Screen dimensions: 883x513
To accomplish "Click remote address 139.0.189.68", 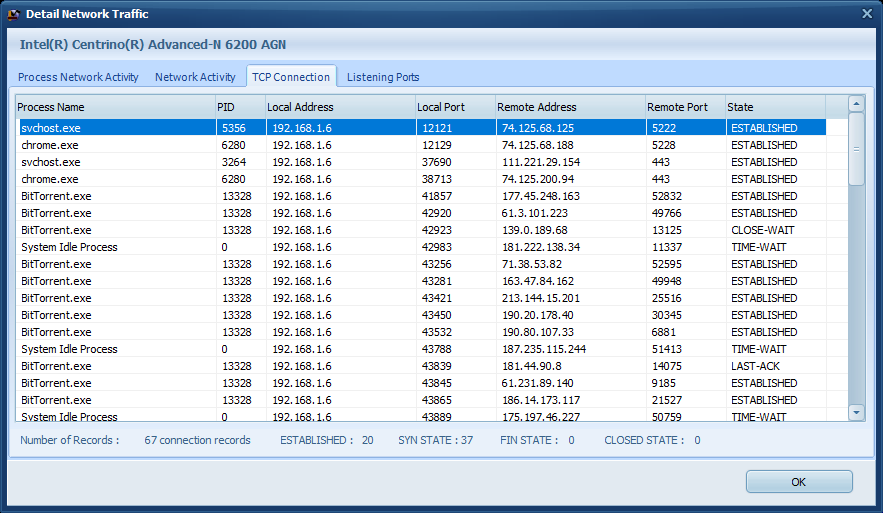I will pyautogui.click(x=534, y=230).
